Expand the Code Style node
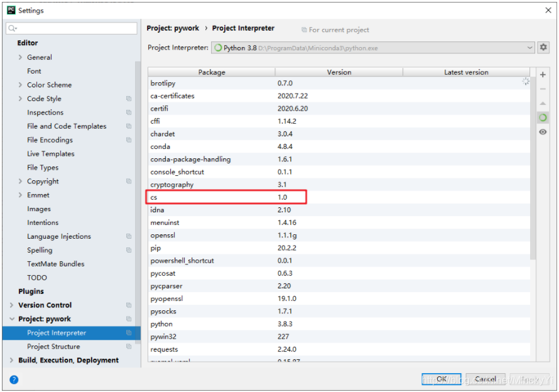The height and width of the screenshot is (392, 559). pyautogui.click(x=20, y=99)
